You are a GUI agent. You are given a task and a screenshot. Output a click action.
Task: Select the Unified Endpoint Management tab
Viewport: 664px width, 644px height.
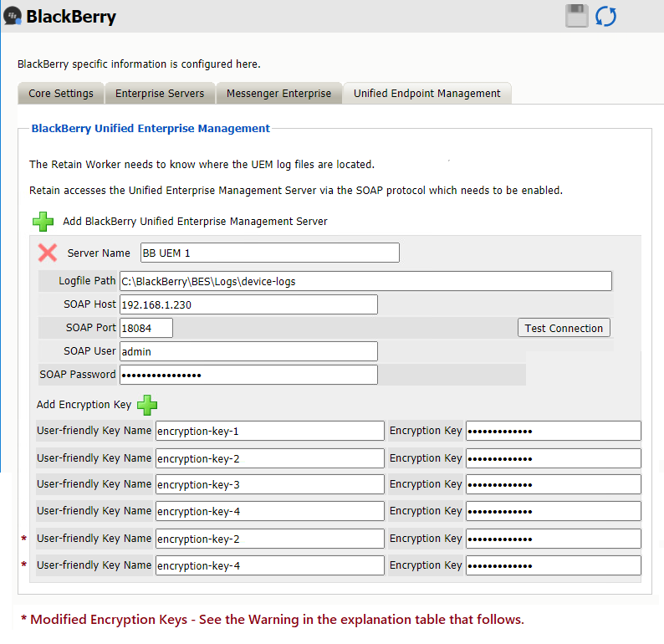[x=426, y=94]
